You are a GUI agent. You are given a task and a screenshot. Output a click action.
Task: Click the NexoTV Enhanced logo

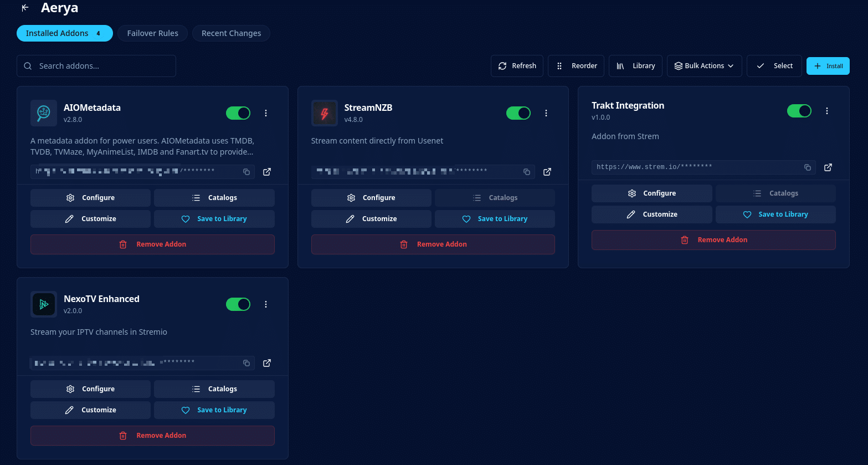(x=44, y=304)
